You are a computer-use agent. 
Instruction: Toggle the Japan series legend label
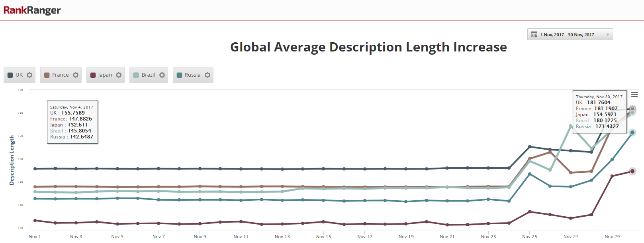click(105, 75)
